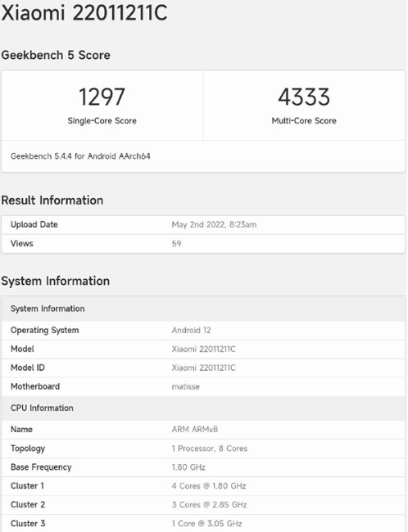
Task: Click the Geekbench 5 Score heading
Action: click(x=56, y=55)
